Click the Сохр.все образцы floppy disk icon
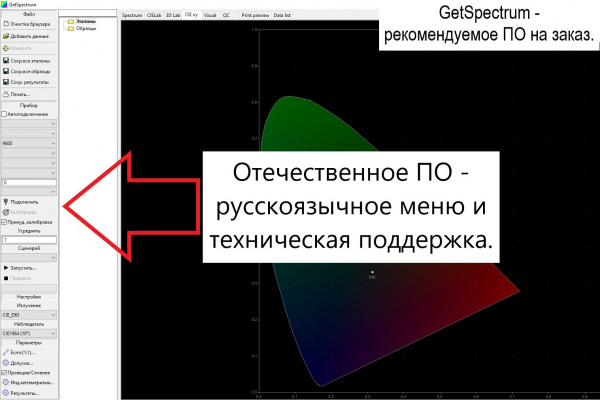 6,71
